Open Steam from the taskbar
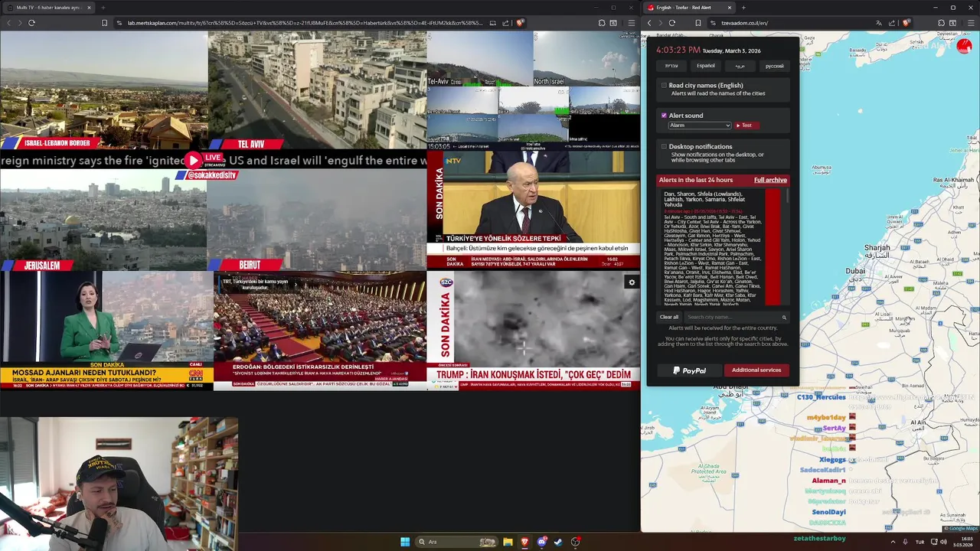Image resolution: width=980 pixels, height=551 pixels. pyautogui.click(x=558, y=542)
